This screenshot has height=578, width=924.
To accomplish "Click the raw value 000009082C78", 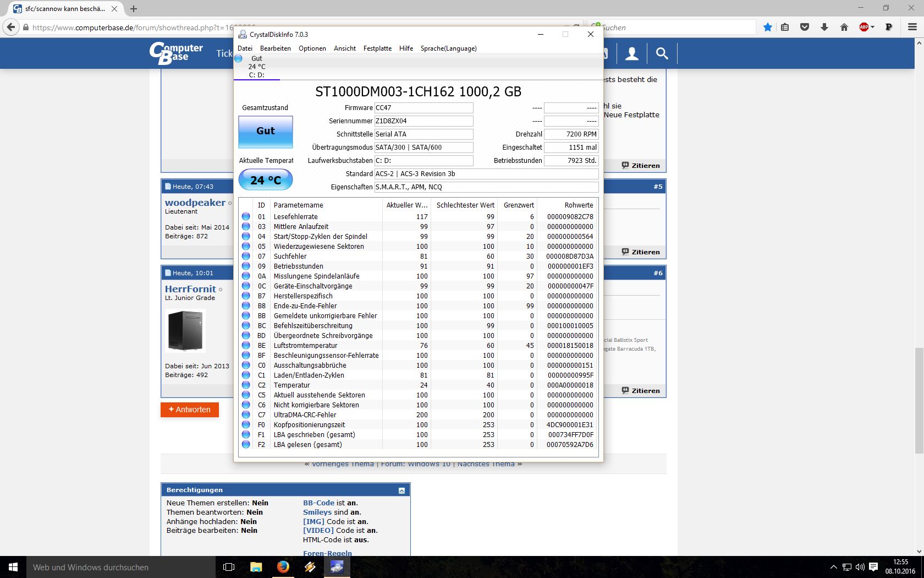I will pos(570,216).
